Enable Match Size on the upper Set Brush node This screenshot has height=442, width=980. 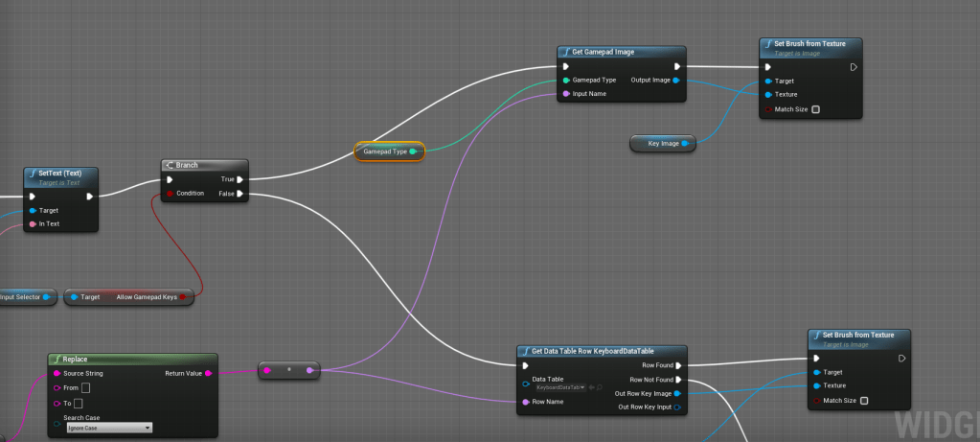(815, 110)
